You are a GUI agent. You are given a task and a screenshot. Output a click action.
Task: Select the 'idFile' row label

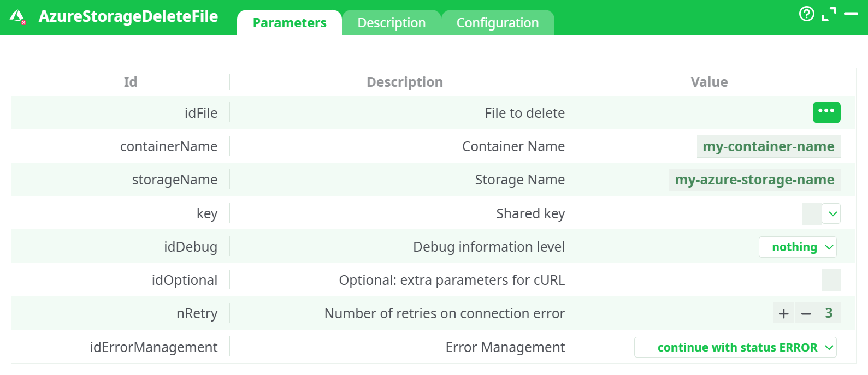(x=201, y=113)
